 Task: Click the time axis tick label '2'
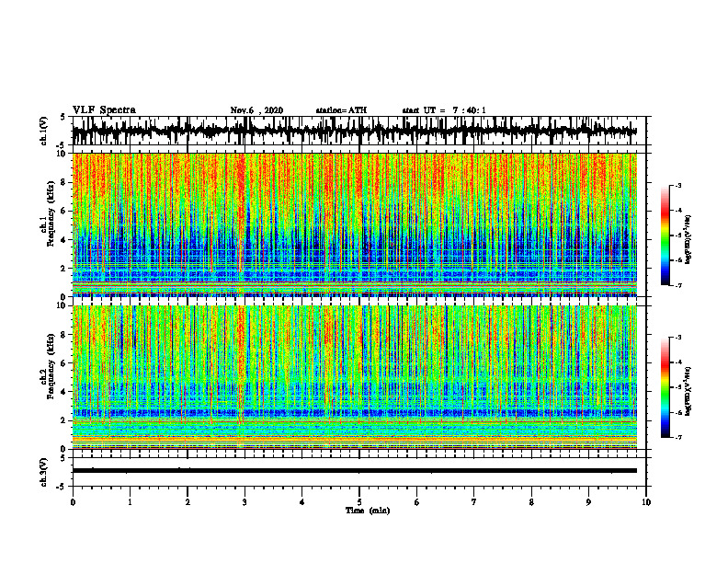click(x=188, y=502)
